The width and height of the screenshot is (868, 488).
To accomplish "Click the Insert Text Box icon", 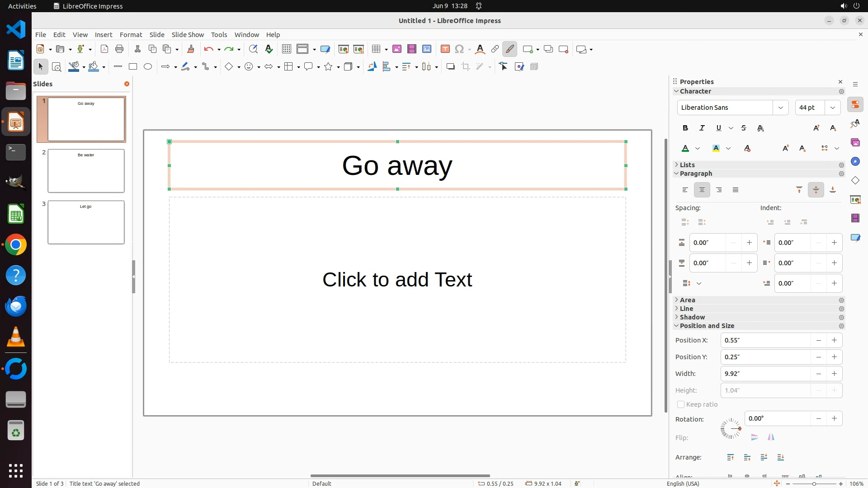I will click(x=445, y=49).
